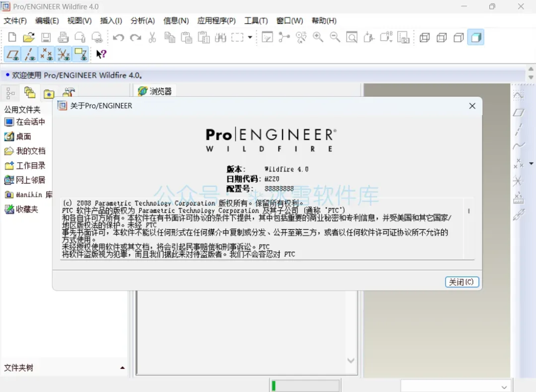The image size is (536, 392).
Task: Open an existing file with folder icon
Action: [29, 37]
